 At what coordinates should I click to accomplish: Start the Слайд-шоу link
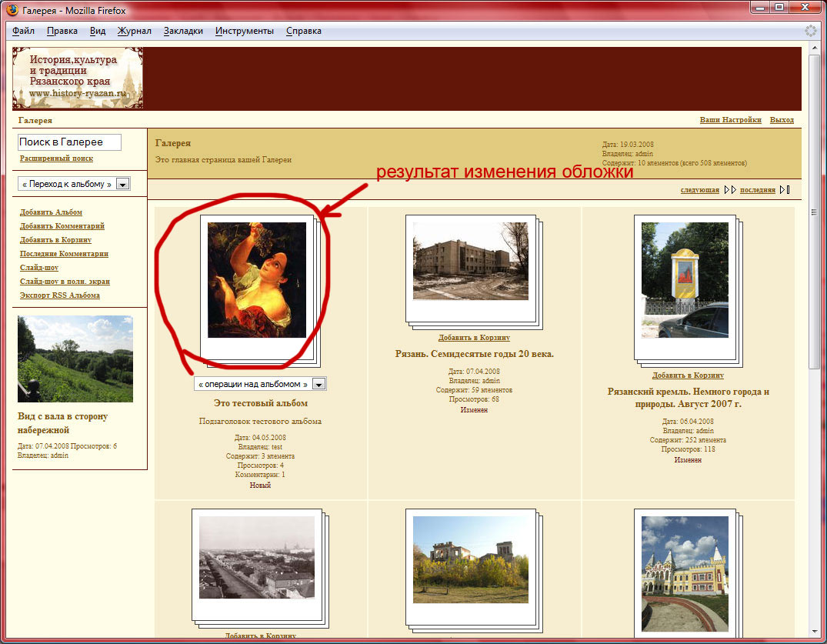[39, 268]
